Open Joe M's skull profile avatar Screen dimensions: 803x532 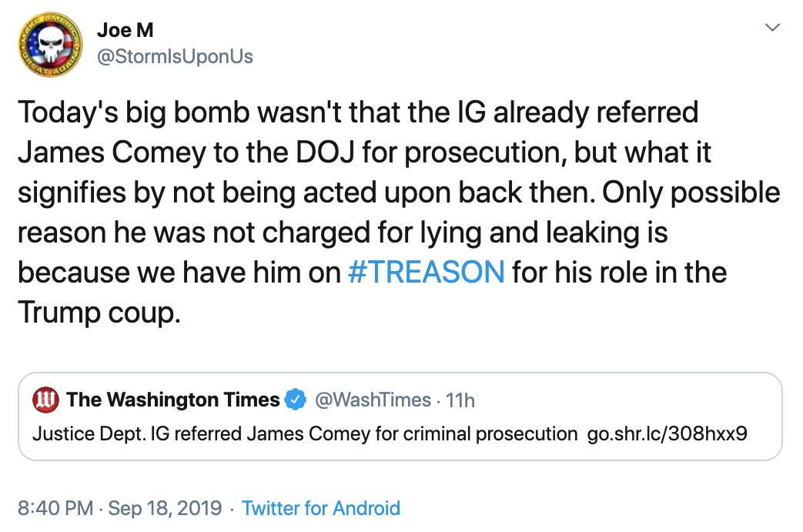(51, 47)
